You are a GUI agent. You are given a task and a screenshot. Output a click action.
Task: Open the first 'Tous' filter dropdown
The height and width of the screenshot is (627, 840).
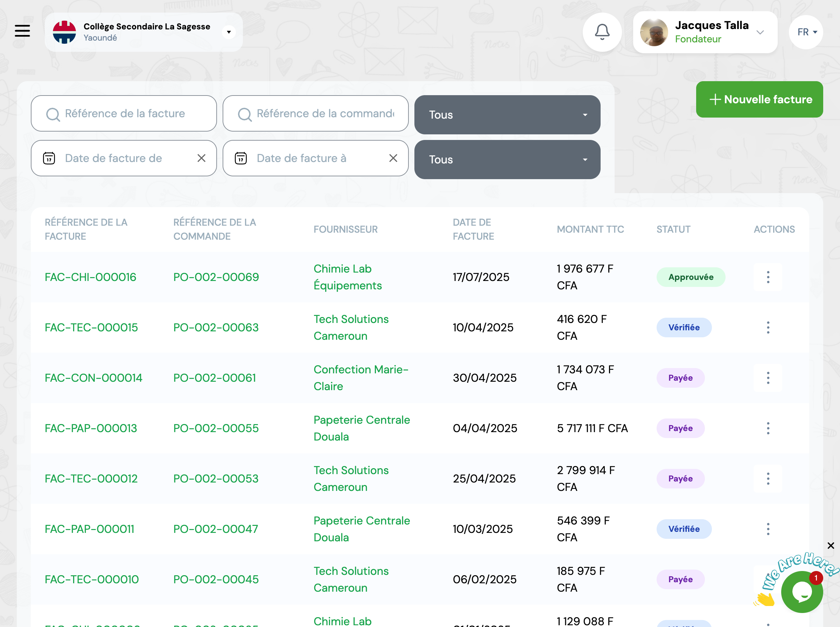tap(507, 115)
